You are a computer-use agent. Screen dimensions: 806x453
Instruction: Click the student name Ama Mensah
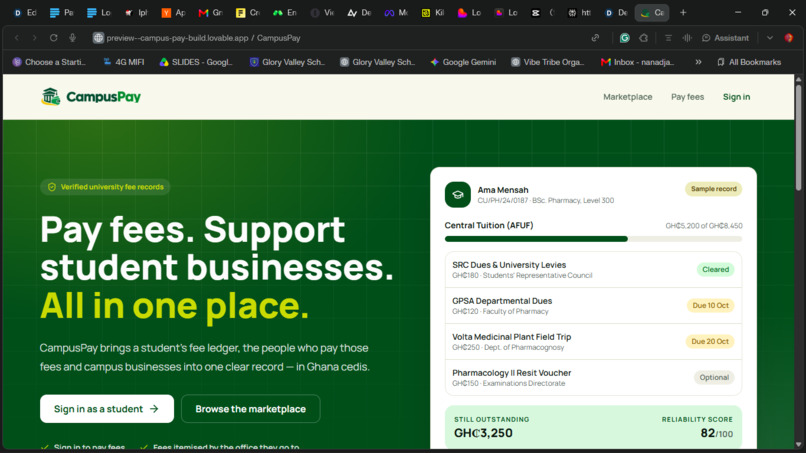coord(503,190)
